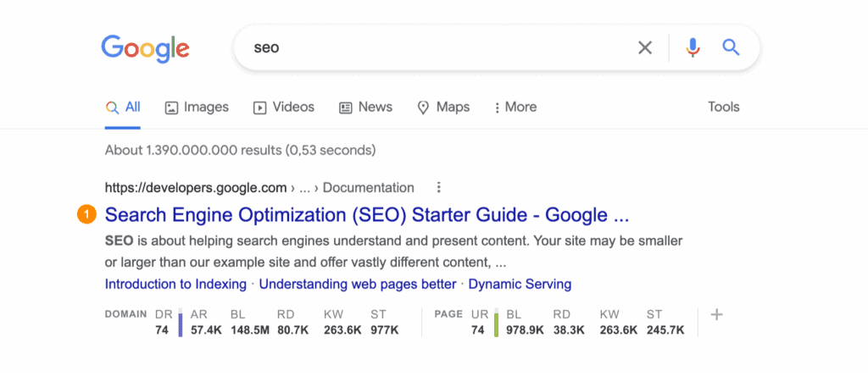This screenshot has height=376, width=868.
Task: Click the domain AR value 57.4K
Action: [x=204, y=330]
